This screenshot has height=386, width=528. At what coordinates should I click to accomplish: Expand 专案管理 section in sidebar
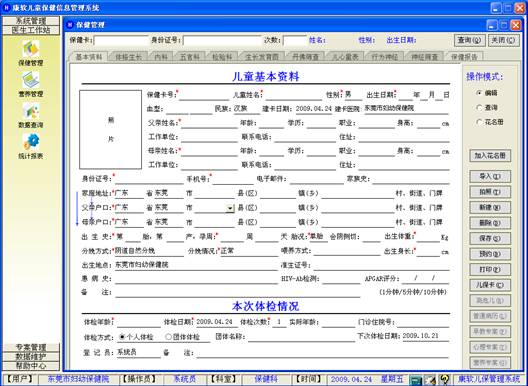31,347
